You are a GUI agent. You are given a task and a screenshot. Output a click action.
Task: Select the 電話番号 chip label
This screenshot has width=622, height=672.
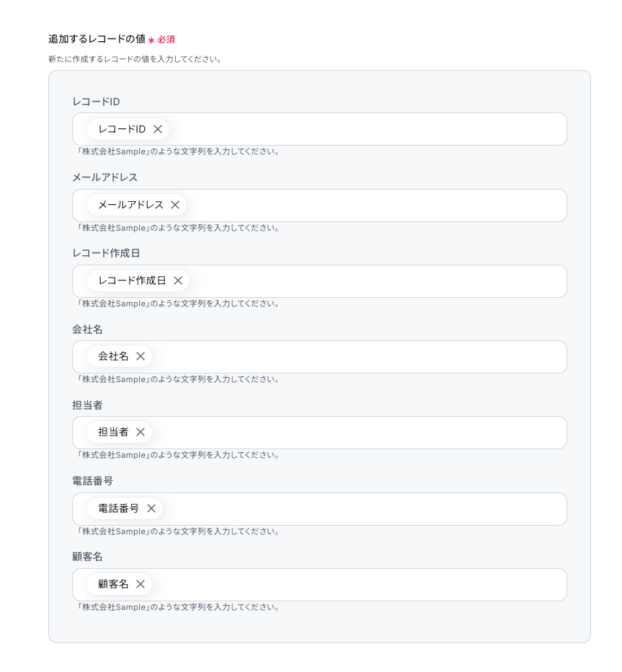tap(119, 508)
